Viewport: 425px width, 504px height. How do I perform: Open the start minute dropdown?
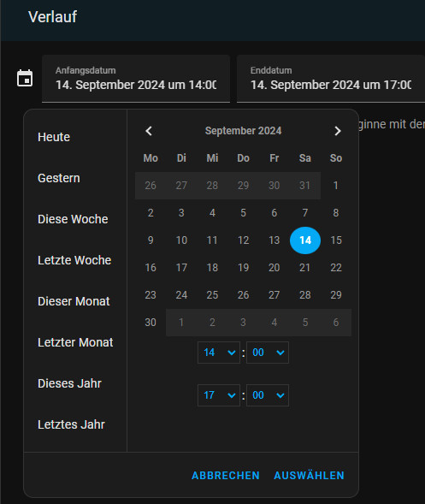[268, 353]
